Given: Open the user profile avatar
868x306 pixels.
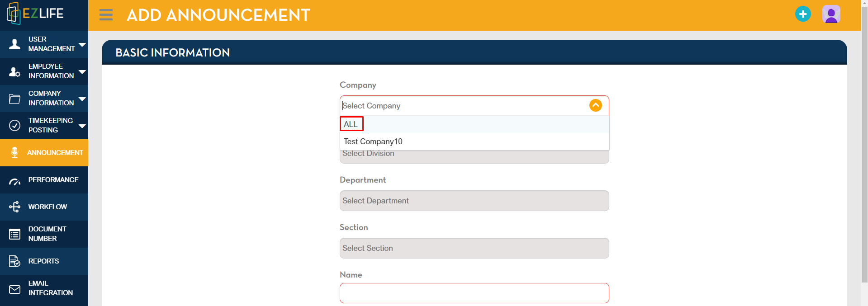Looking at the screenshot, I should [x=831, y=14].
